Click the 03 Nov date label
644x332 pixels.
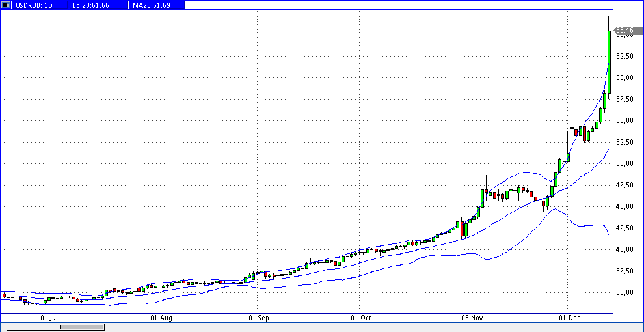point(472,318)
